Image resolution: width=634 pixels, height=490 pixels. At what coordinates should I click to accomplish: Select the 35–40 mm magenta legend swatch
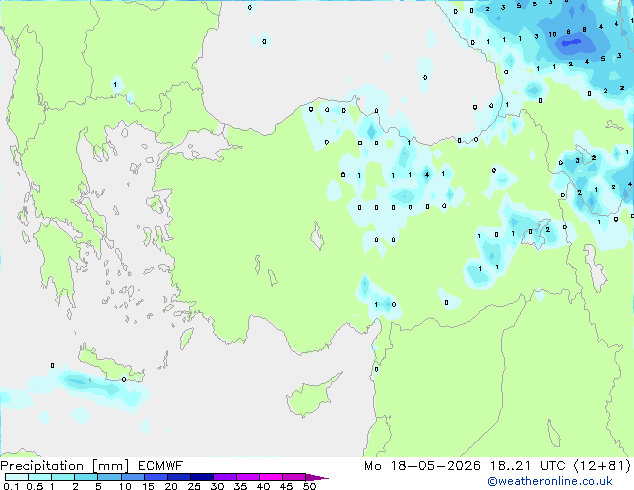click(248, 477)
